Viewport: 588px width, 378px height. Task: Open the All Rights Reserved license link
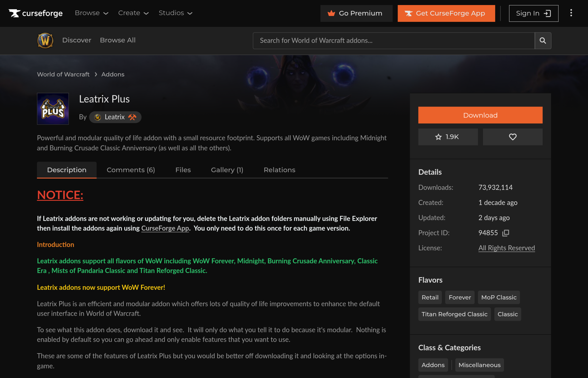tap(506, 248)
